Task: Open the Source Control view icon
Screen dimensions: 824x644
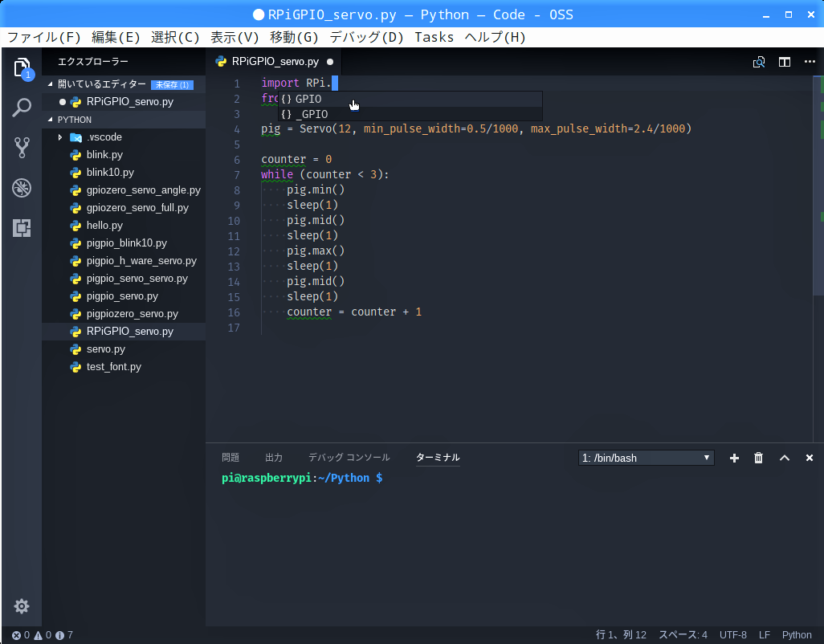Action: 22,148
